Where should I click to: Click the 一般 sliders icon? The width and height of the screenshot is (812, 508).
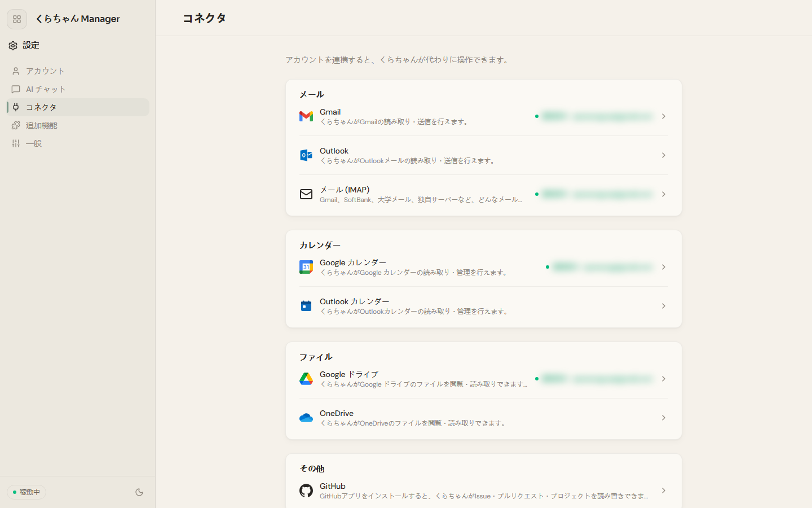pos(16,143)
